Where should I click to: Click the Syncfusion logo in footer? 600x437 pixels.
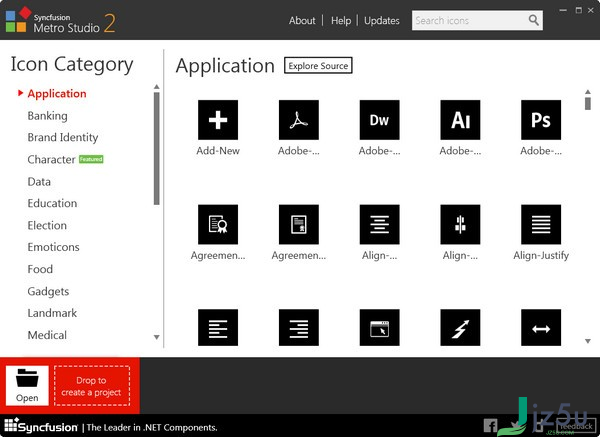coord(41,426)
